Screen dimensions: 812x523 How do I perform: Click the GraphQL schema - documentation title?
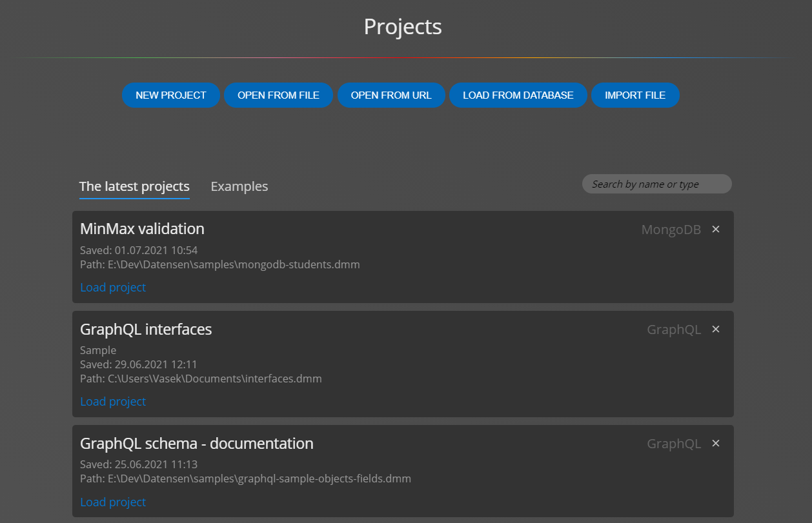(196, 443)
